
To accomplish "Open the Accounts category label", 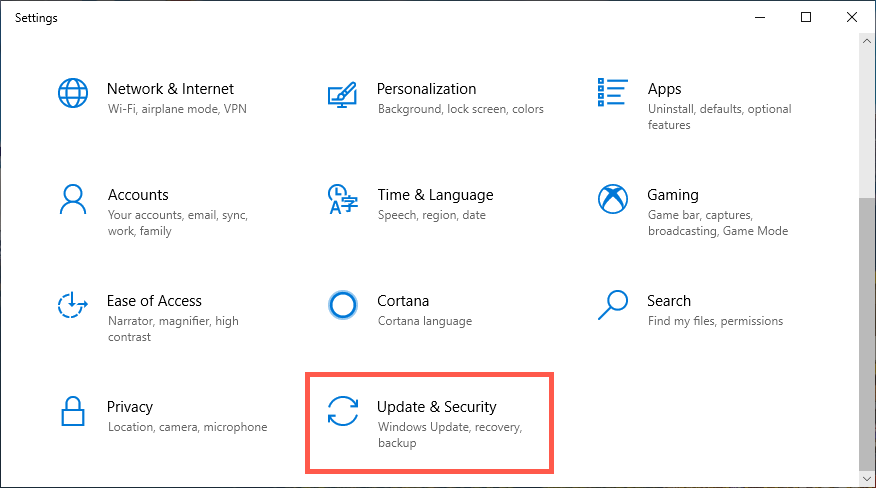I will (138, 195).
